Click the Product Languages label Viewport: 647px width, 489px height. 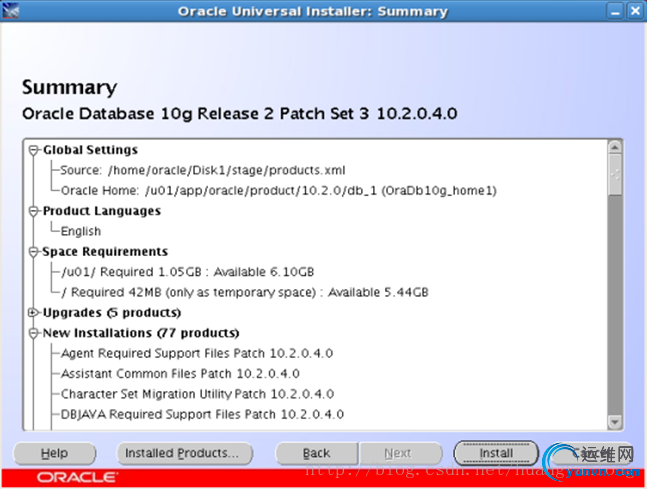point(102,211)
